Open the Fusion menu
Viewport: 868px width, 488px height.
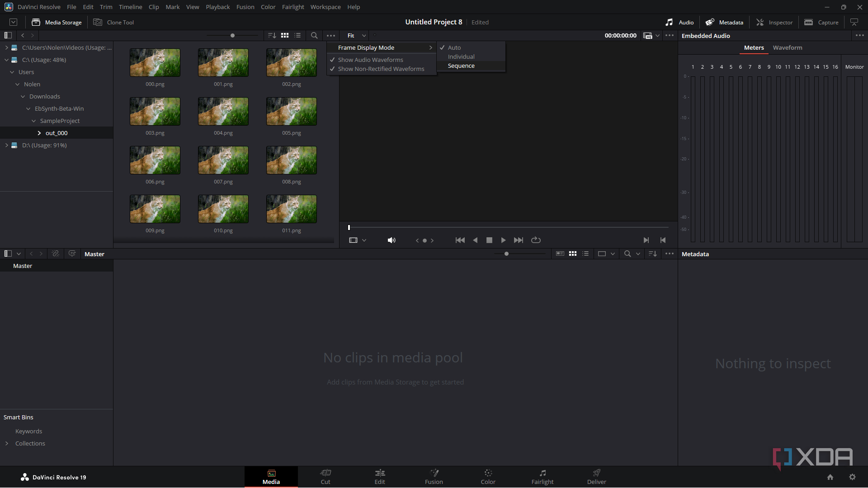(x=245, y=7)
